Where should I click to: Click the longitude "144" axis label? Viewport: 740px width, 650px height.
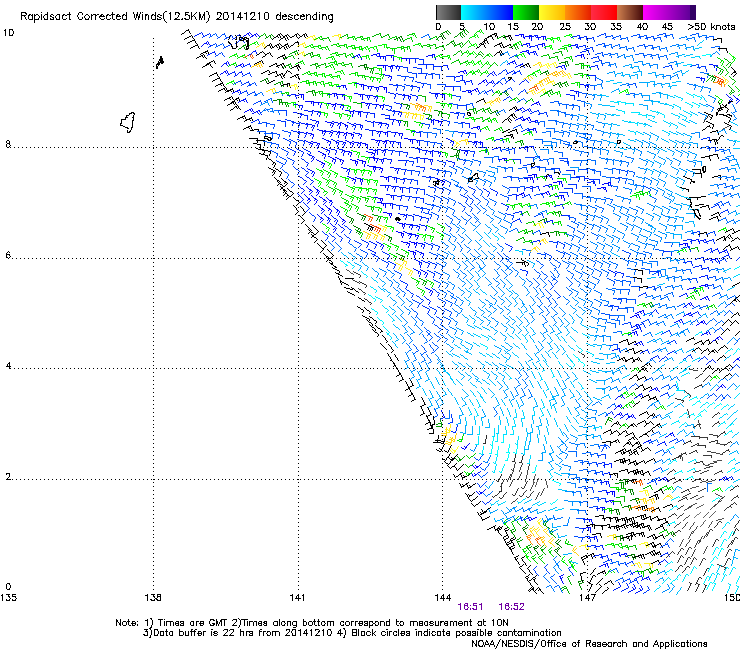443,598
